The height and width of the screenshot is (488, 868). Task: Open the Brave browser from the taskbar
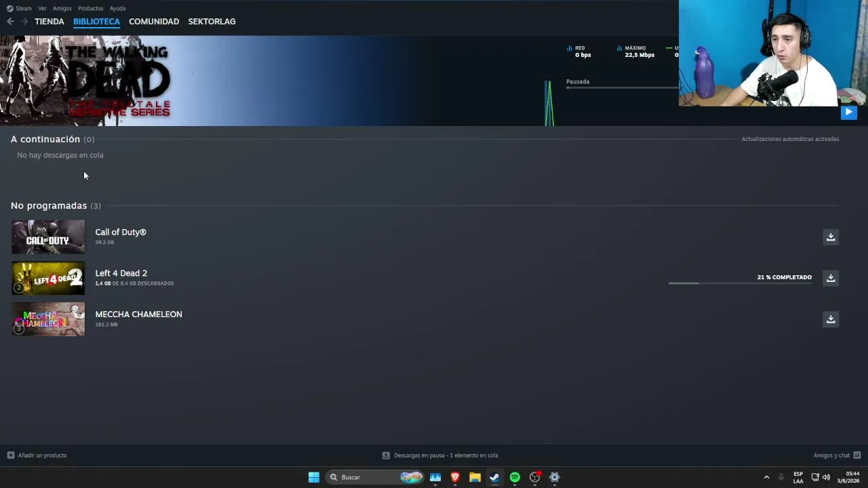point(455,477)
